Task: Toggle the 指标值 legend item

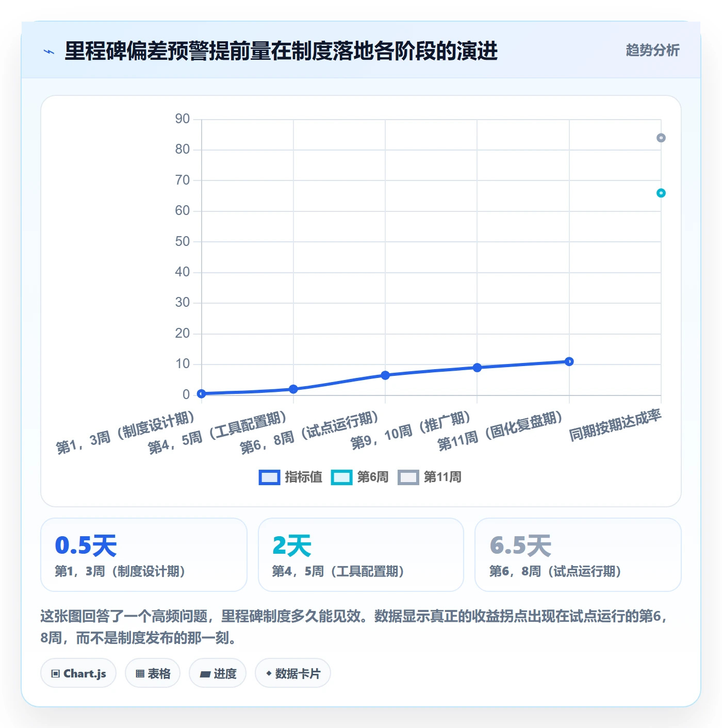Action: pyautogui.click(x=290, y=477)
